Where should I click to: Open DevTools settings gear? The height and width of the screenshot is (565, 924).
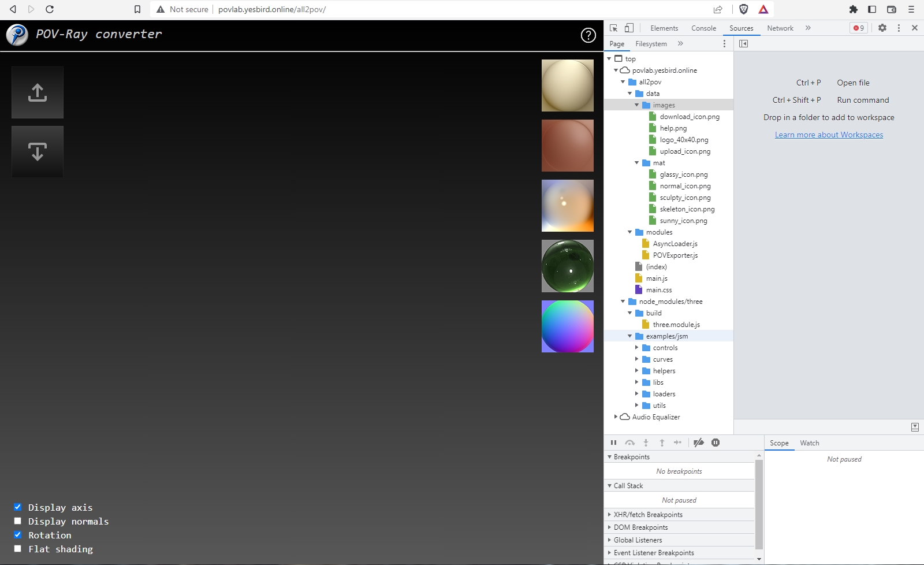click(882, 28)
